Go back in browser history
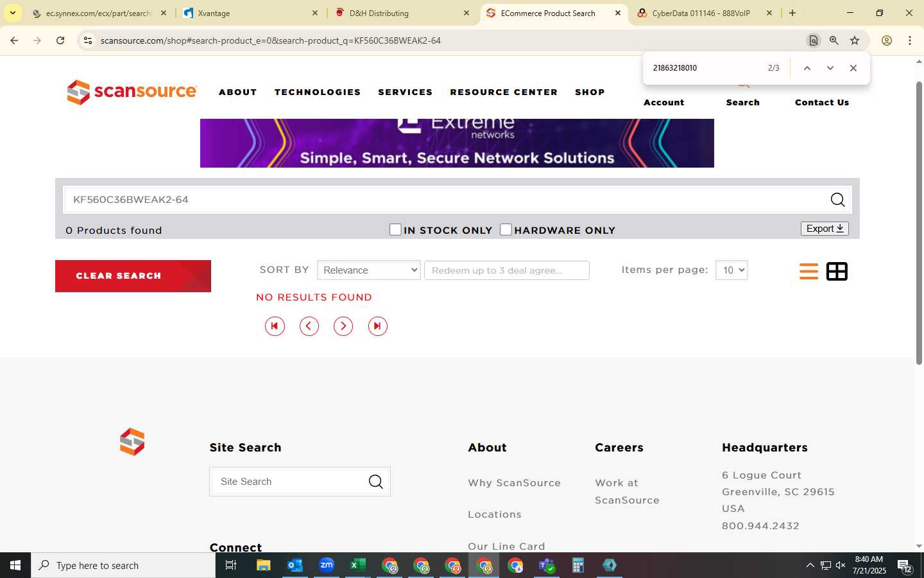 click(x=14, y=40)
